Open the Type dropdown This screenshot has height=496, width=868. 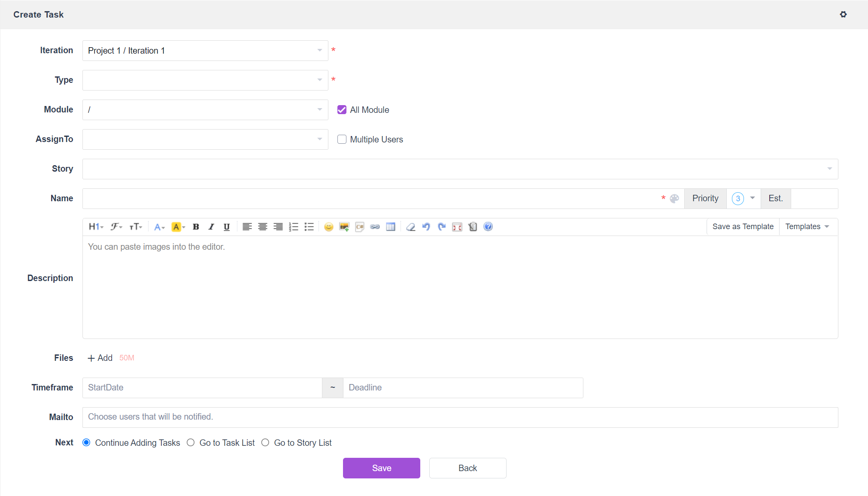tap(205, 80)
